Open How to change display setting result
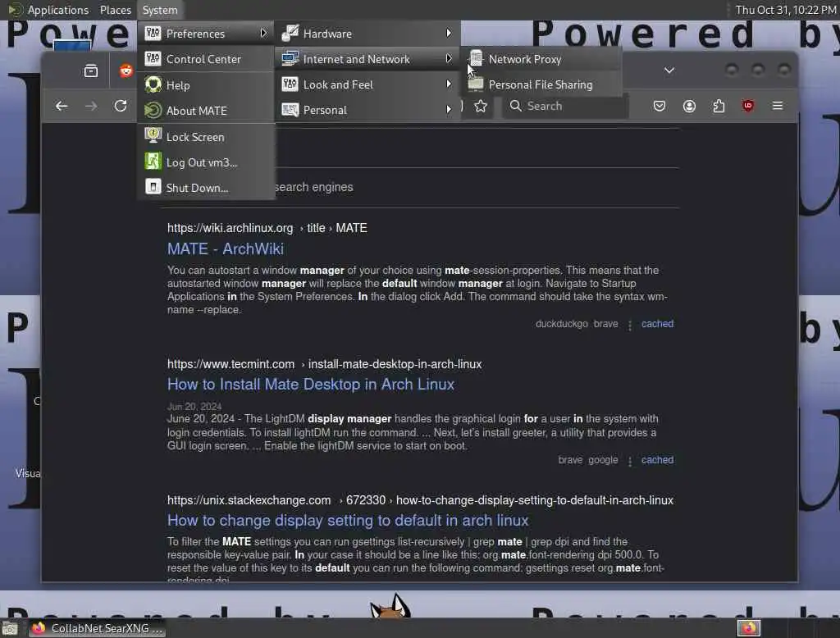 tap(348, 520)
